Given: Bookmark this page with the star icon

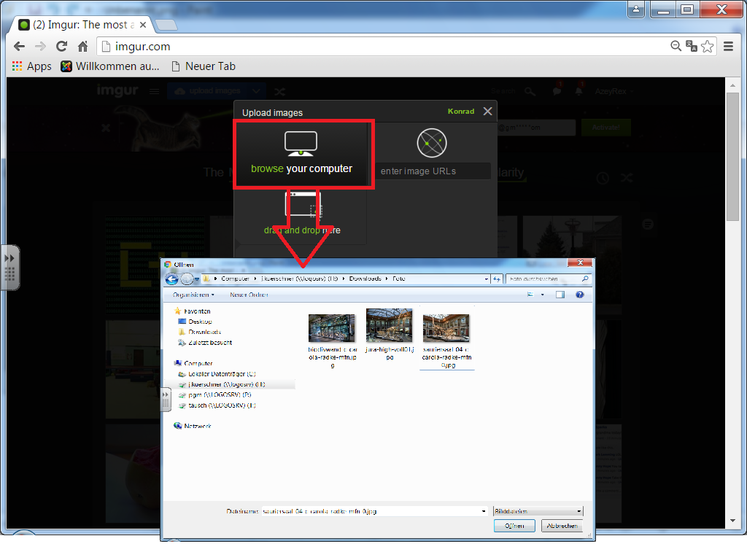Looking at the screenshot, I should 708,47.
